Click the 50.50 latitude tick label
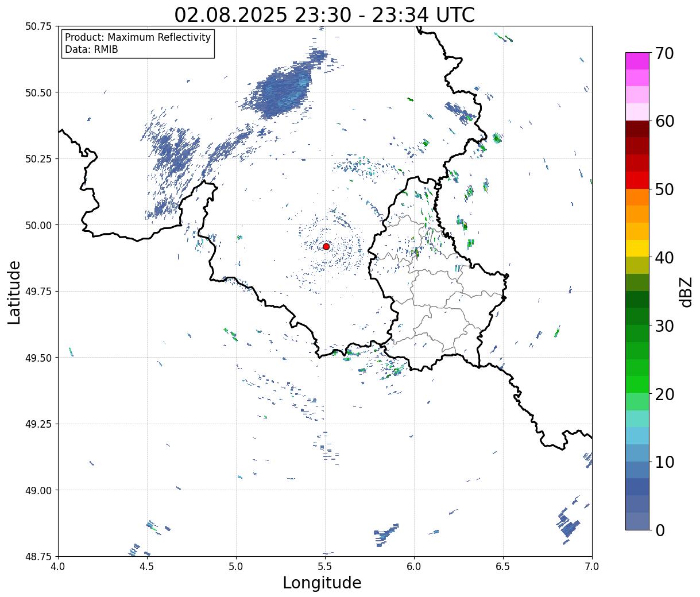The width and height of the screenshot is (700, 597). [38, 92]
